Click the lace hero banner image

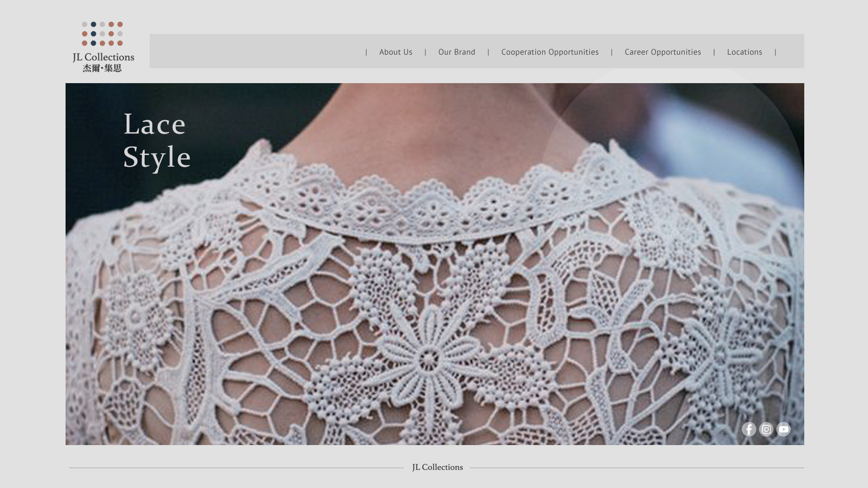(434, 264)
